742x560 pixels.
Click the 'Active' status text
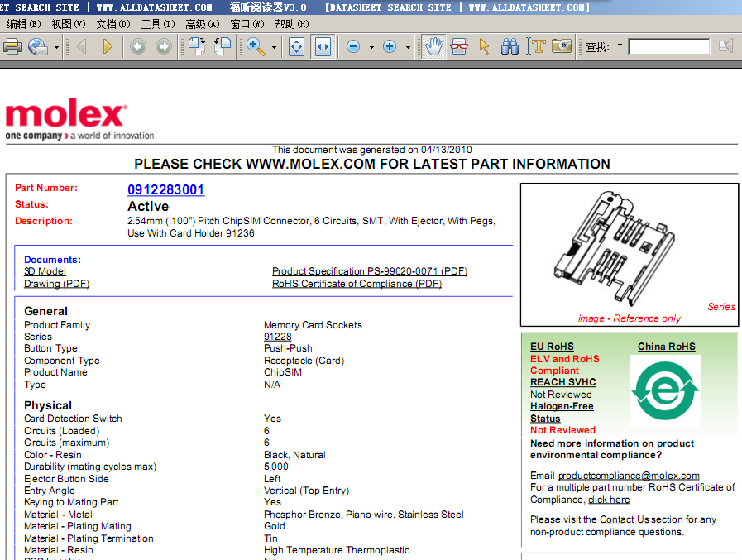pyautogui.click(x=148, y=207)
